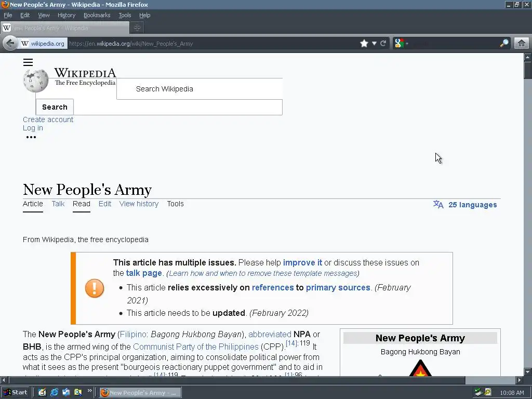Open the three-dots personal tools menu
The width and height of the screenshot is (532, 399).
[31, 137]
